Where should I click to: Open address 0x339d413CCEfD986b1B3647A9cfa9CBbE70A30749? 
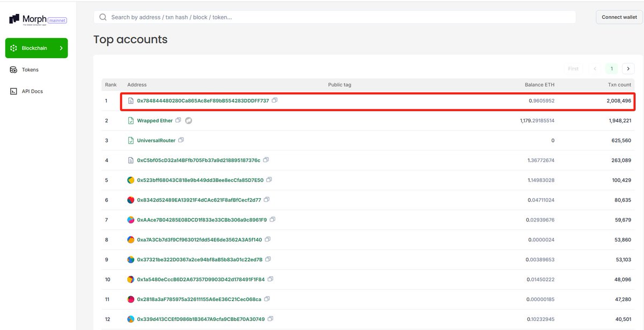201,319
